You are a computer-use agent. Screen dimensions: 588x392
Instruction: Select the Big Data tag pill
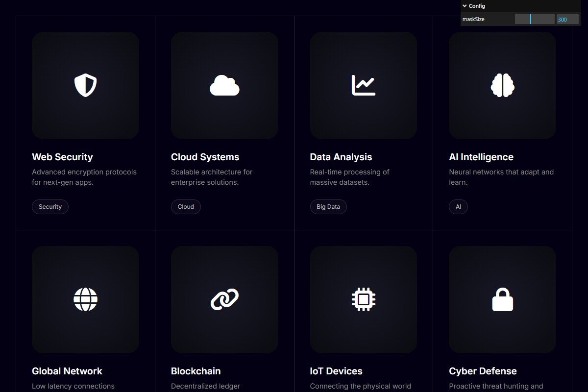click(x=328, y=207)
